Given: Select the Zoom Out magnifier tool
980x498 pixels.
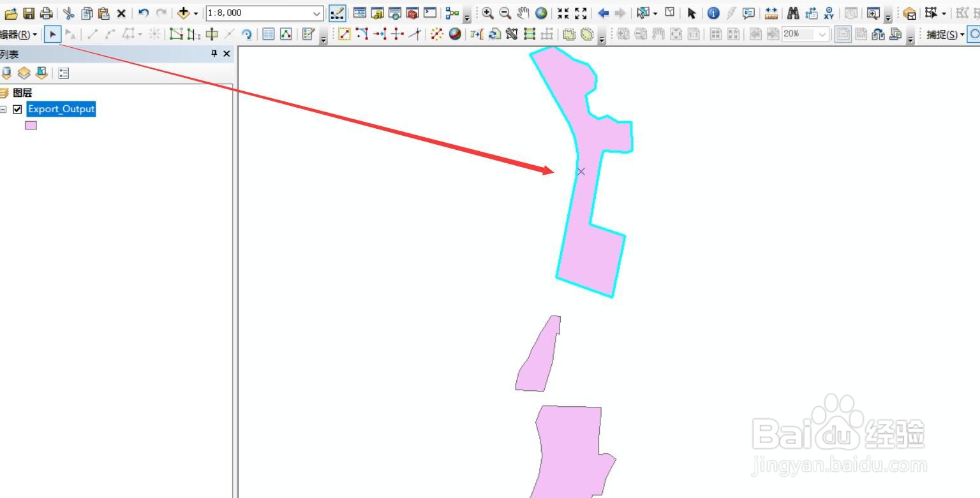Looking at the screenshot, I should [x=505, y=13].
